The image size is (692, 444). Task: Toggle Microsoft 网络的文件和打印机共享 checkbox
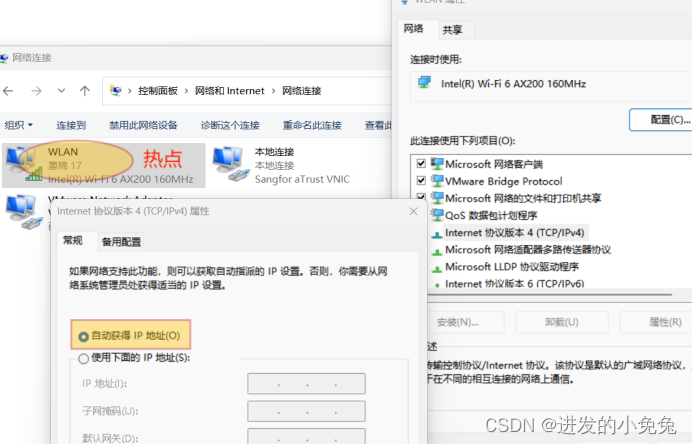click(421, 196)
